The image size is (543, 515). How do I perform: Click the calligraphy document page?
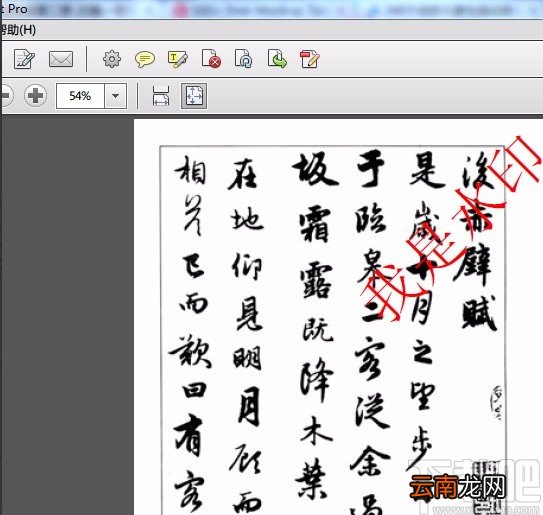(338, 317)
